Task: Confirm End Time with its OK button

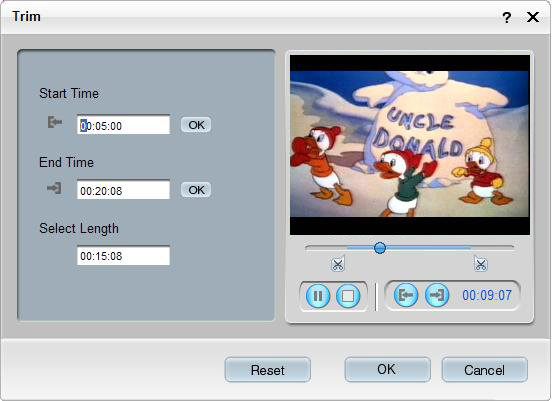Action: point(196,190)
